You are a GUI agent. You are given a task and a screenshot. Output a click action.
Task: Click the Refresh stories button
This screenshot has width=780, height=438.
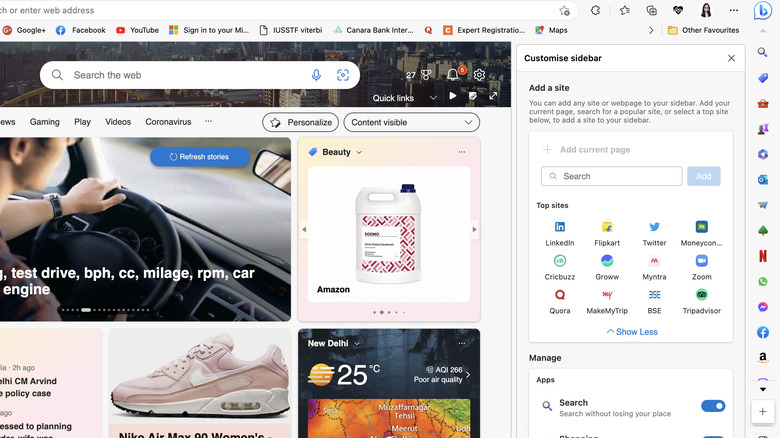tap(199, 157)
